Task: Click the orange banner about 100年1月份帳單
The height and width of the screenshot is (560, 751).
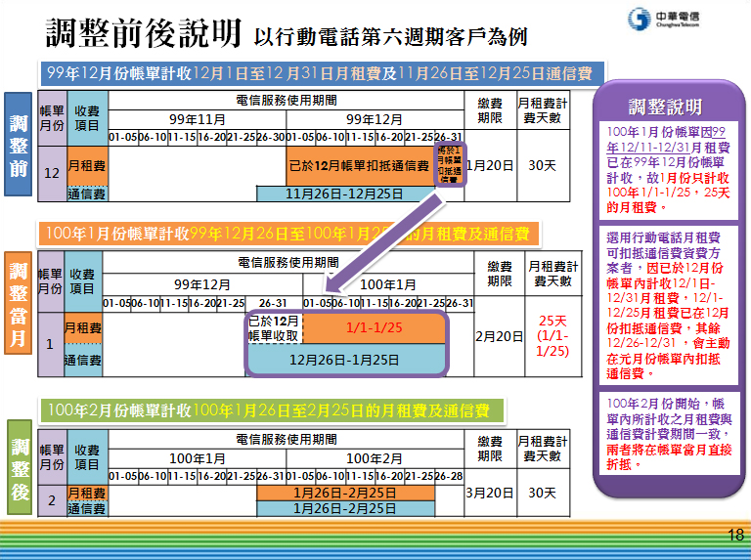Action: pos(288,234)
